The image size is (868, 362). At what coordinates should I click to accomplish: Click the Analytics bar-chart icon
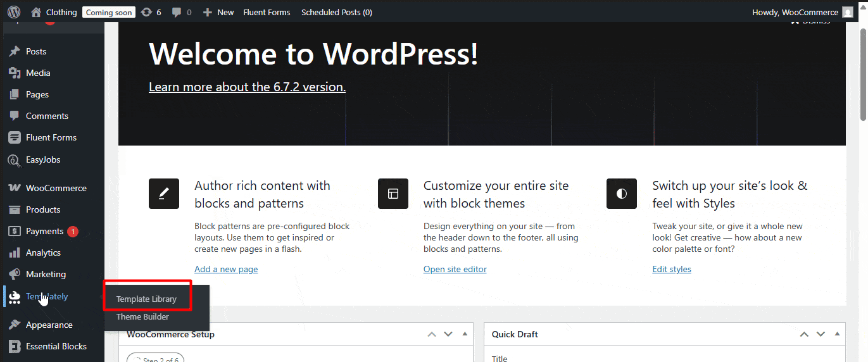(15, 253)
